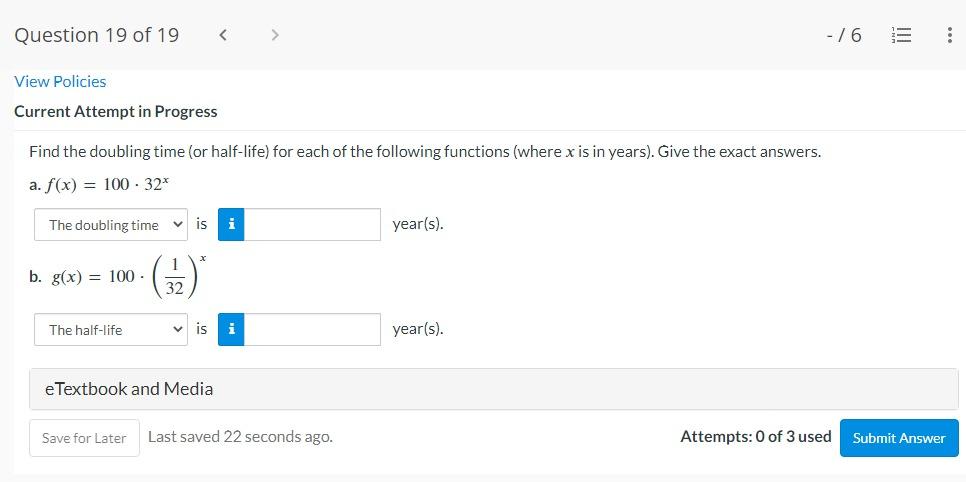Click the next question arrow
The image size is (966, 482).
(275, 36)
